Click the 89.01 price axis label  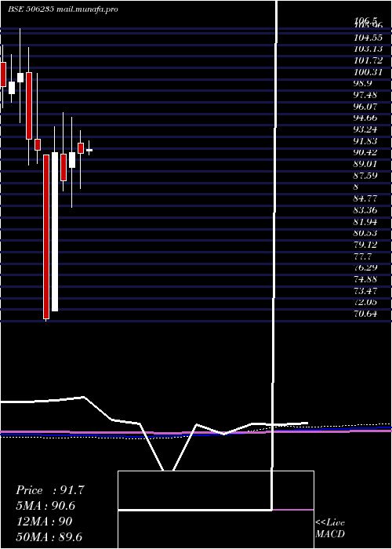tap(366, 164)
